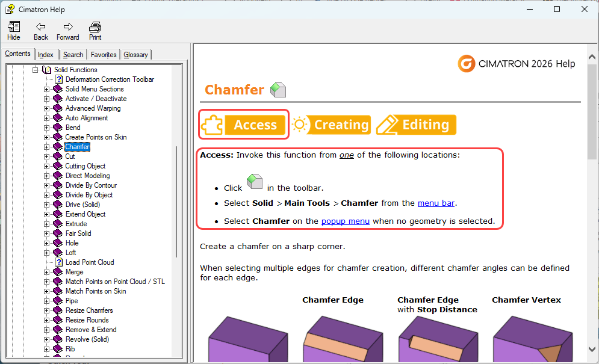Image resolution: width=599 pixels, height=364 pixels.
Task: Open the Fair Solid topic
Action: pyautogui.click(x=78, y=233)
